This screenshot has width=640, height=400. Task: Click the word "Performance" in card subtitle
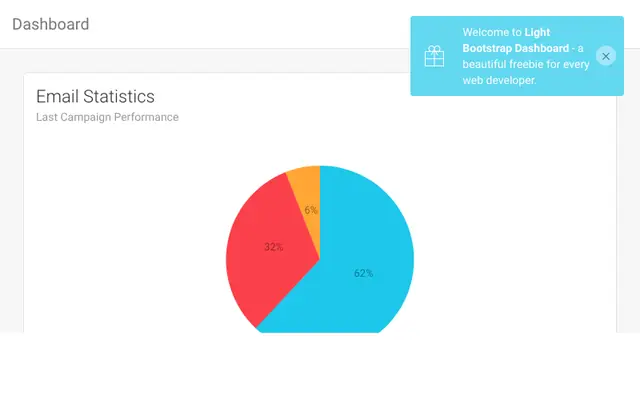[x=146, y=117]
